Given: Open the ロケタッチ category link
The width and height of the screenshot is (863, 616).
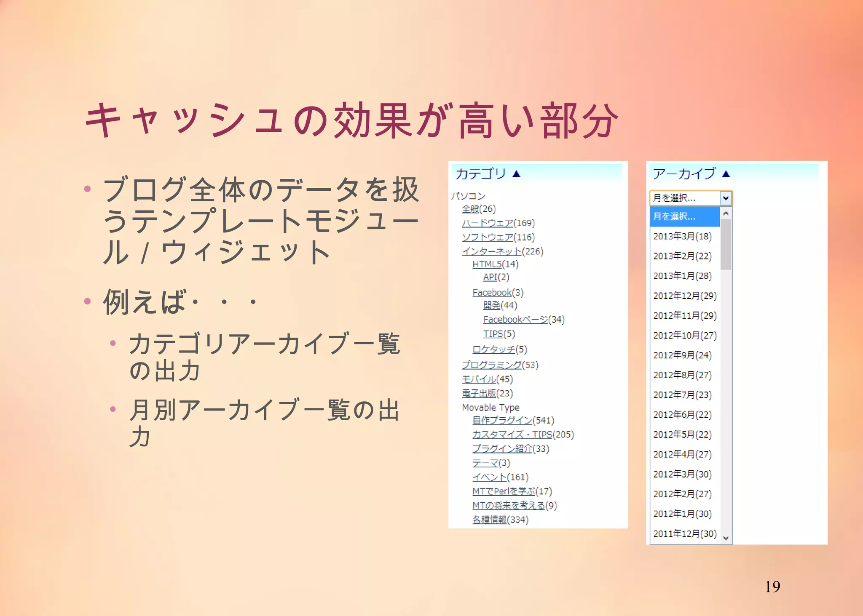Looking at the screenshot, I should (494, 349).
